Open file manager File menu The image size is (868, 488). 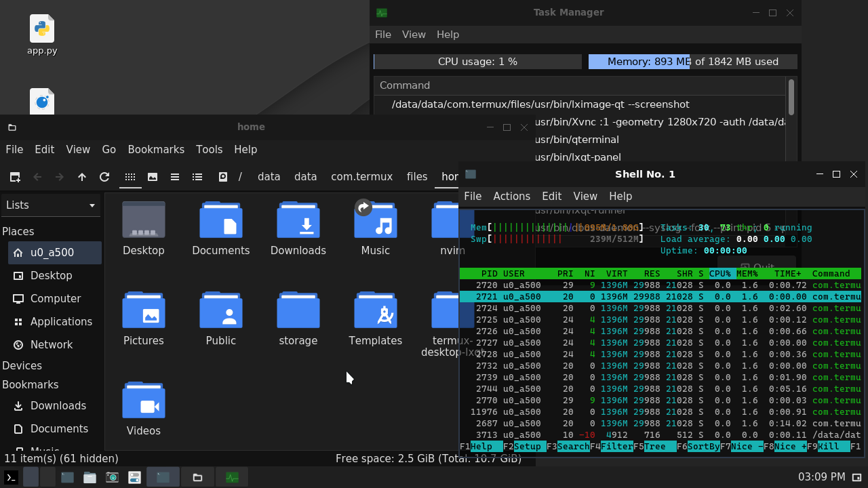tap(14, 149)
